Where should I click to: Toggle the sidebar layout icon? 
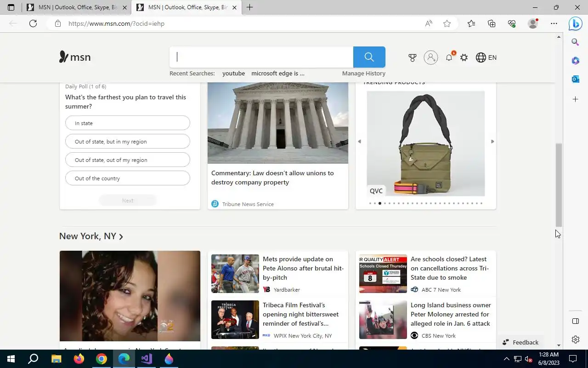[575, 321]
